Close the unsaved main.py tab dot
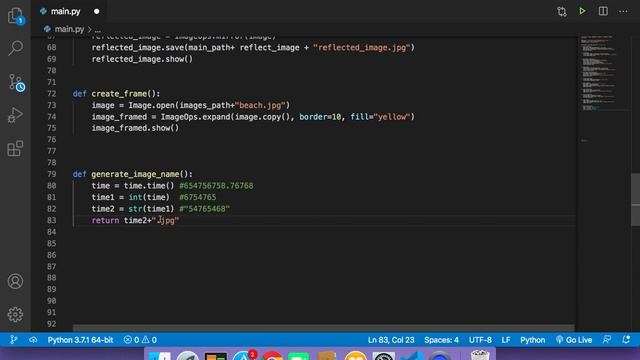Screen dimensions: 640x360 pos(96,11)
